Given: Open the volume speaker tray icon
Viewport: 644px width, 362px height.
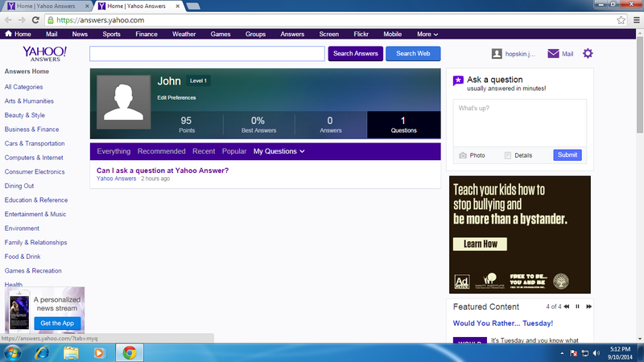Looking at the screenshot, I should pos(597,353).
